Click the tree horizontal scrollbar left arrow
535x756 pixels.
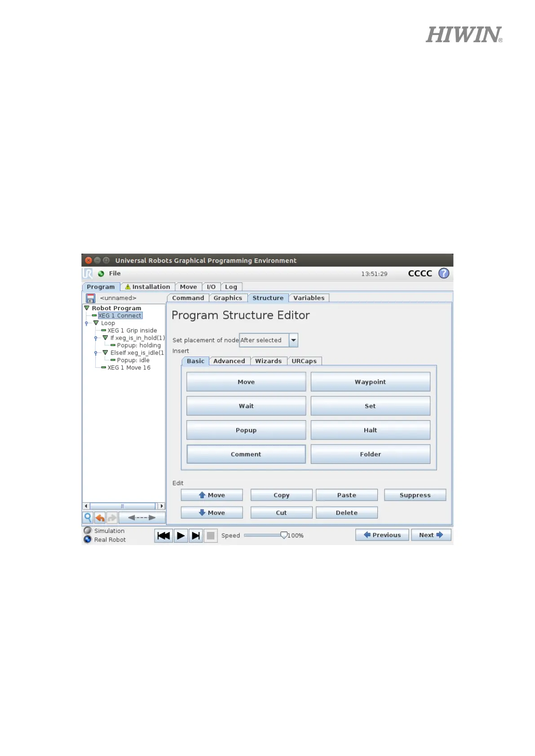(x=86, y=506)
